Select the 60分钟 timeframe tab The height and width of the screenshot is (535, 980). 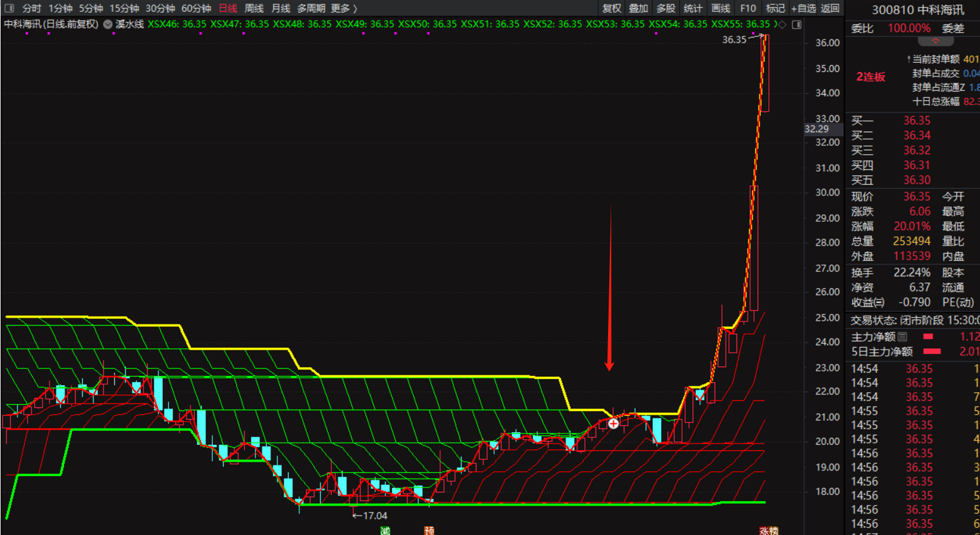coord(196,8)
